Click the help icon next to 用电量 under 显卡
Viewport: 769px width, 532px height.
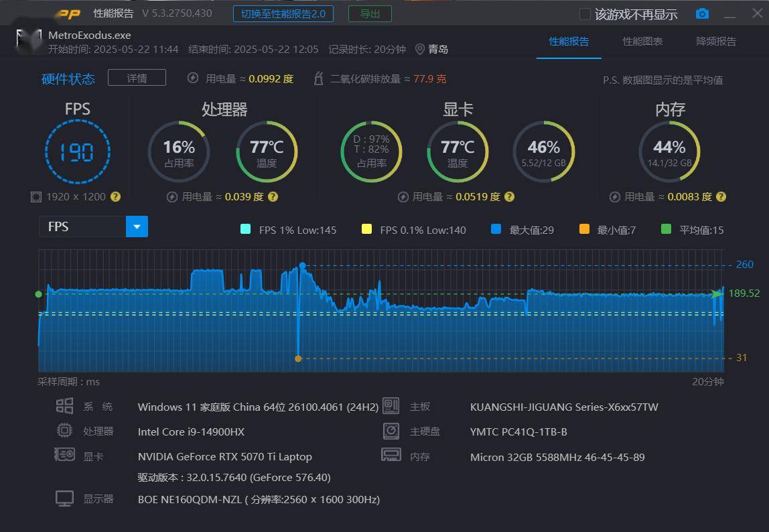pos(509,197)
